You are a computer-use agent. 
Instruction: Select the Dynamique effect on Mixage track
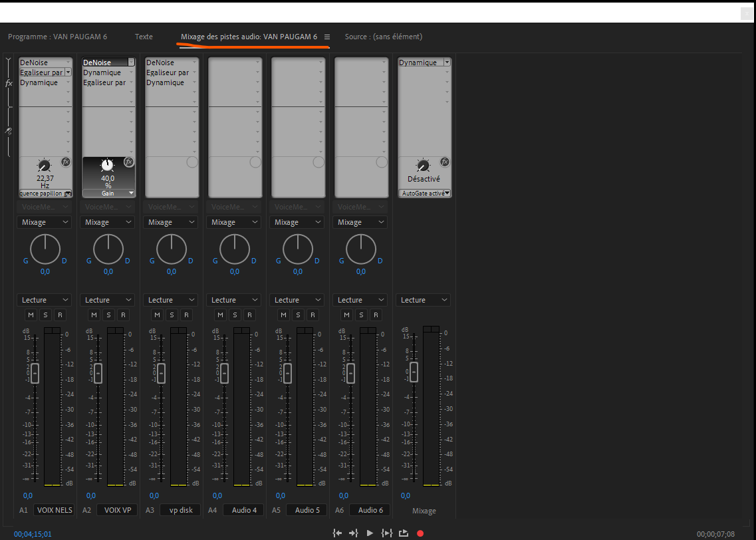pyautogui.click(x=418, y=63)
